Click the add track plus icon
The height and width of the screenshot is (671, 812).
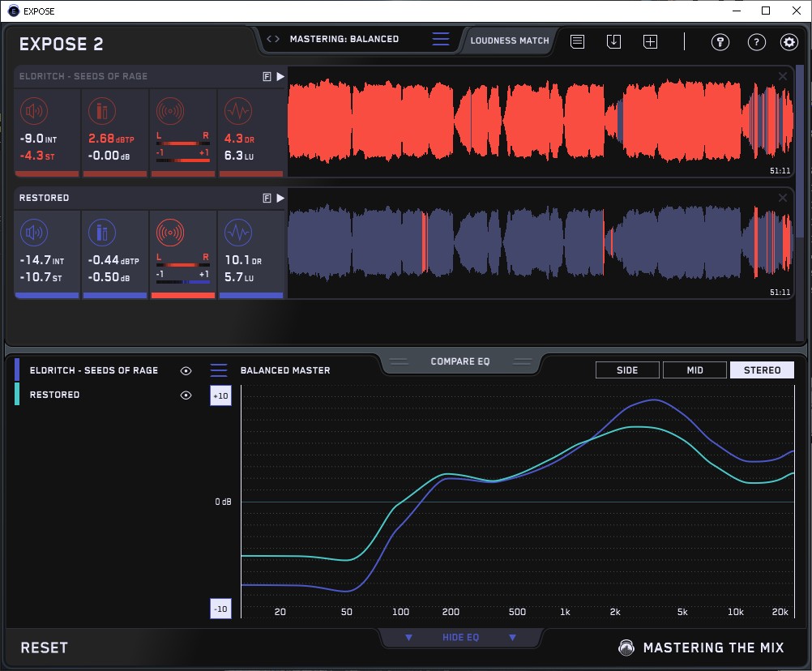click(650, 41)
